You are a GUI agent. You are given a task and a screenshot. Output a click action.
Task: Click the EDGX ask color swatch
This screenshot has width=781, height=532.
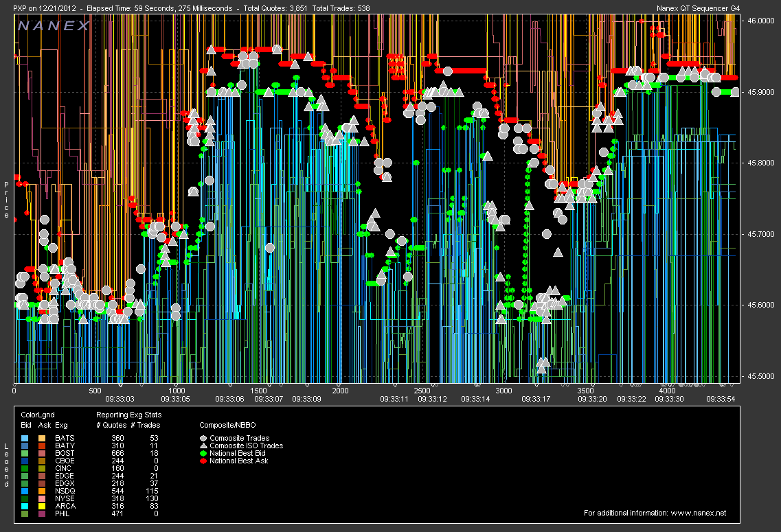point(42,483)
